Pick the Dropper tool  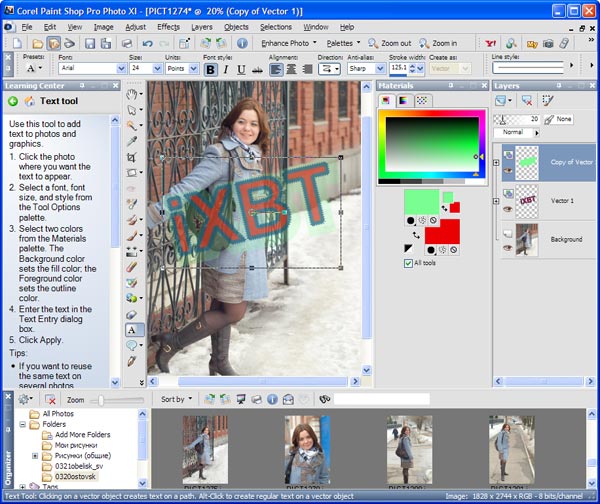(132, 142)
